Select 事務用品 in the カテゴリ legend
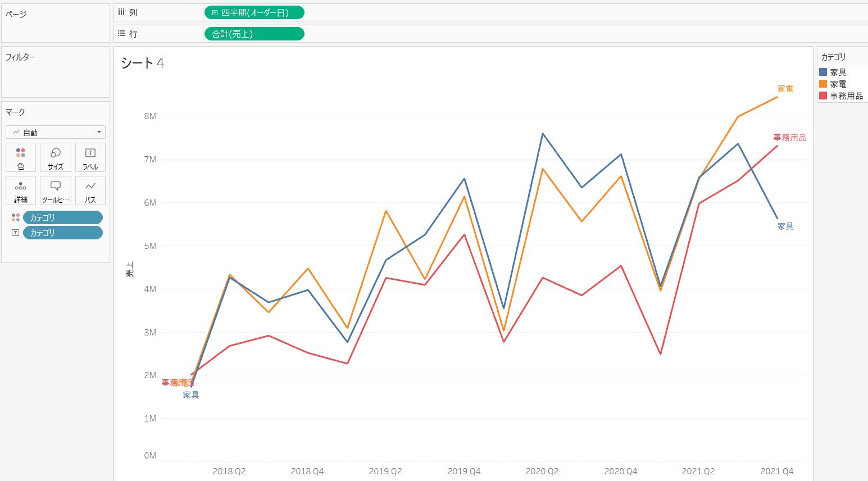The image size is (868, 481). coord(847,96)
